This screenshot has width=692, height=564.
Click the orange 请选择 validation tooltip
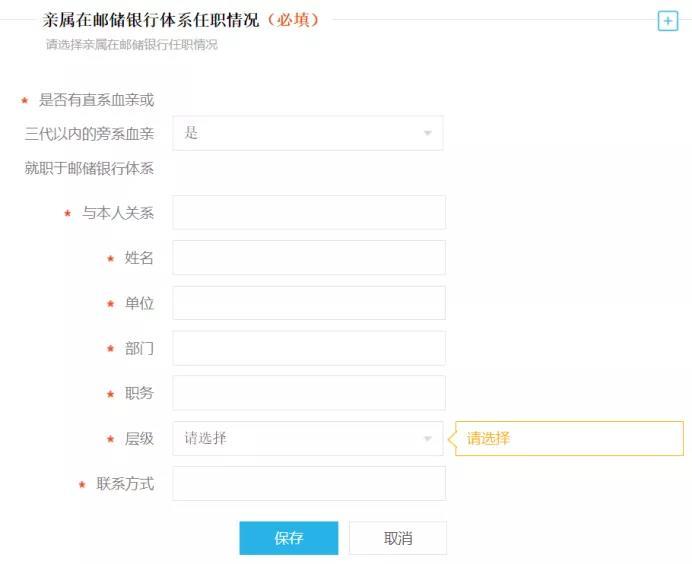click(x=570, y=438)
